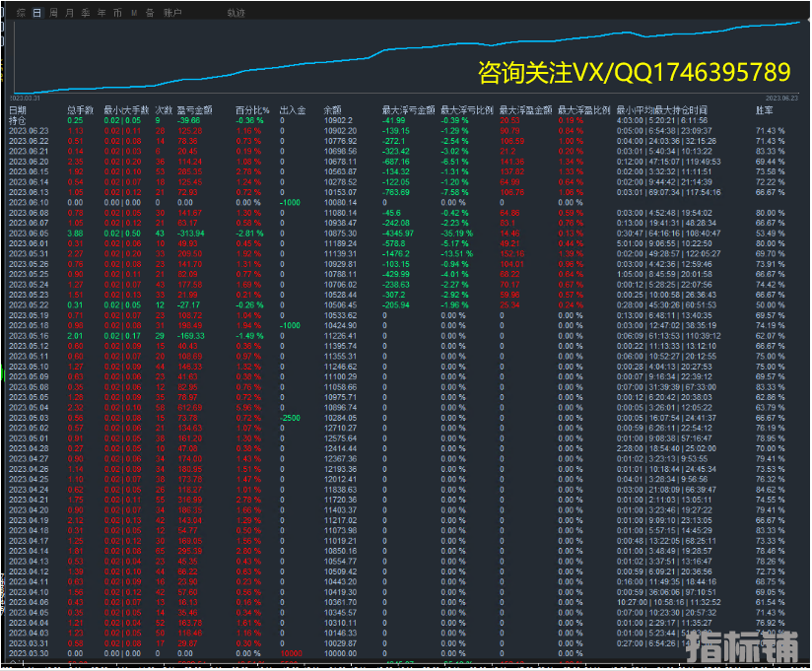Click the 余额 balance column header
Image resolution: width=812 pixels, height=671 pixels.
(333, 110)
